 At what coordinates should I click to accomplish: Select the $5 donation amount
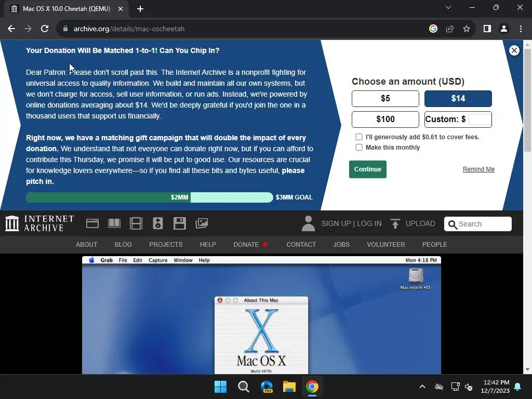coord(385,99)
